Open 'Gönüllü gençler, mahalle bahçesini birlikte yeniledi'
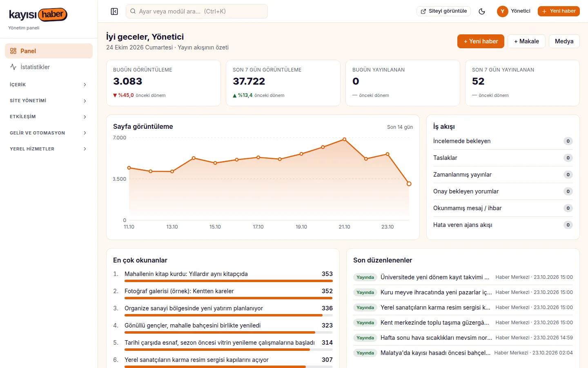The height and width of the screenshot is (368, 588). (x=193, y=325)
